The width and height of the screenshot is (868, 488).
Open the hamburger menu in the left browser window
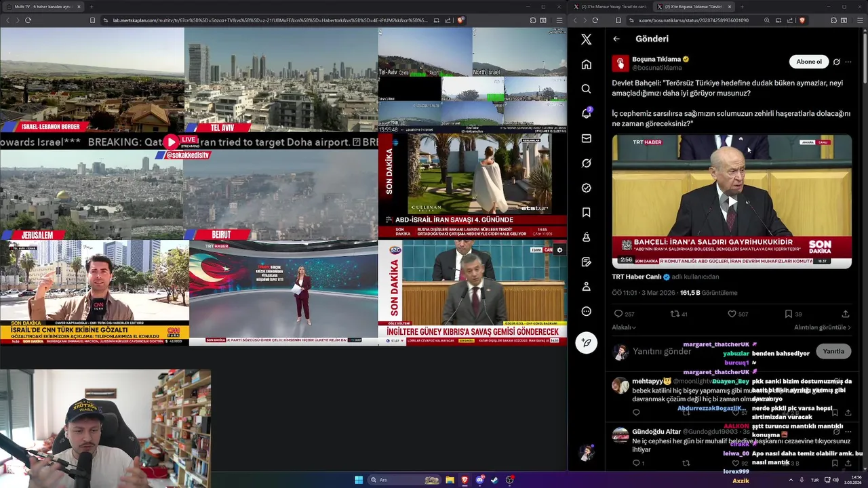click(559, 20)
